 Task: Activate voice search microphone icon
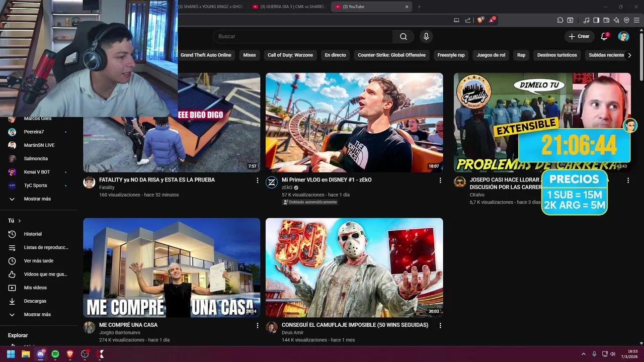(x=426, y=36)
